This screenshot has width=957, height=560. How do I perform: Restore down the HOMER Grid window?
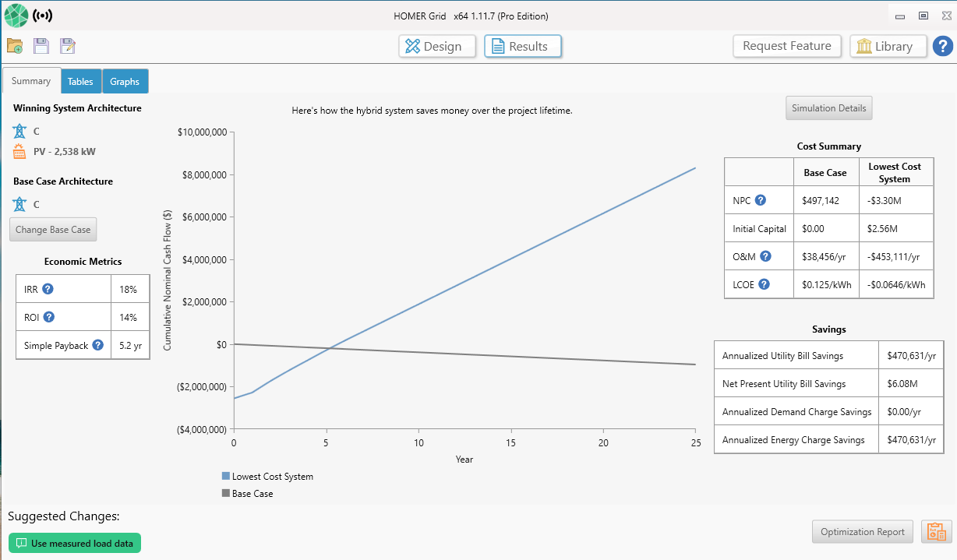923,16
